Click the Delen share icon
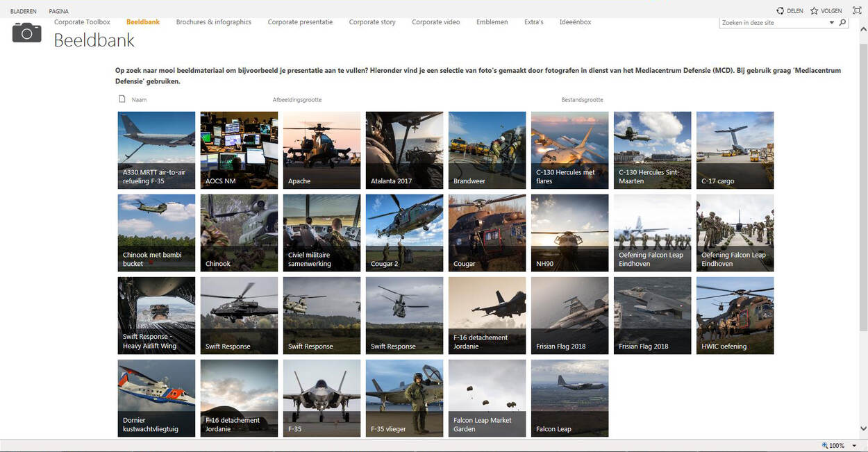Viewport: 868px width, 452px height. pyautogui.click(x=781, y=11)
